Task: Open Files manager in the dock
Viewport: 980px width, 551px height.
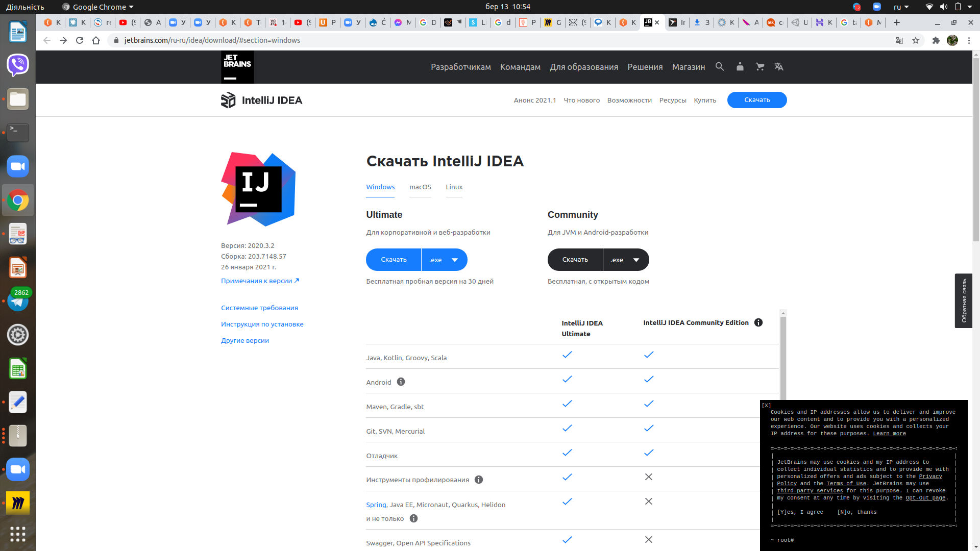Action: 18,99
